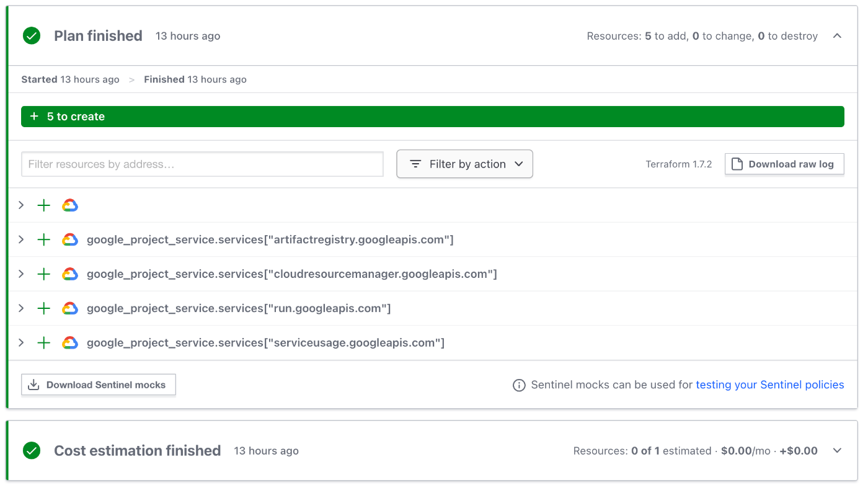This screenshot has width=868, height=490.
Task: Click the Plan finished heading
Action: point(98,36)
